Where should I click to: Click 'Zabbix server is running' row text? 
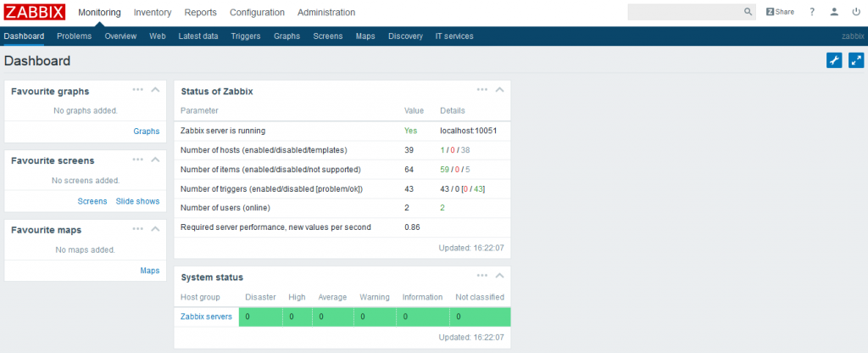pyautogui.click(x=223, y=131)
